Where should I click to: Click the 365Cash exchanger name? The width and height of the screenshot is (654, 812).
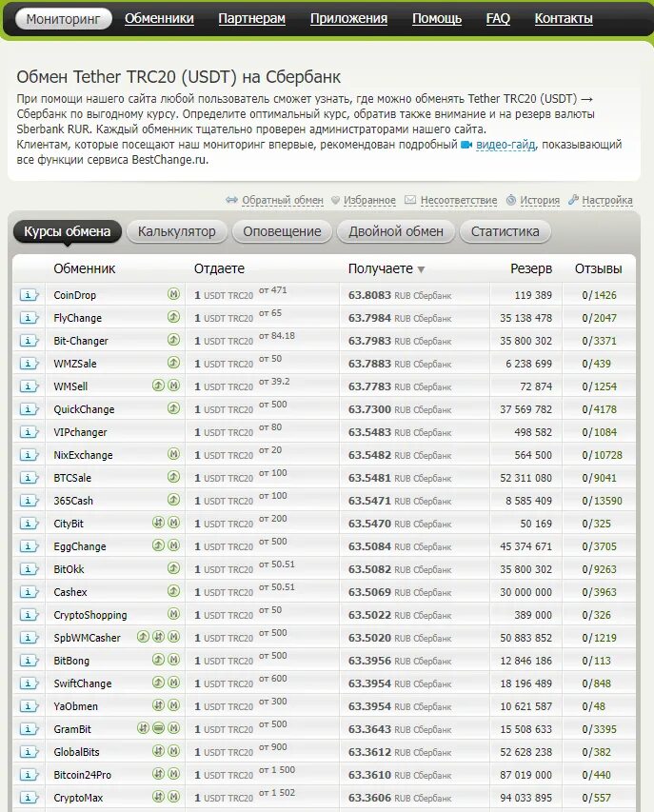[x=73, y=501]
